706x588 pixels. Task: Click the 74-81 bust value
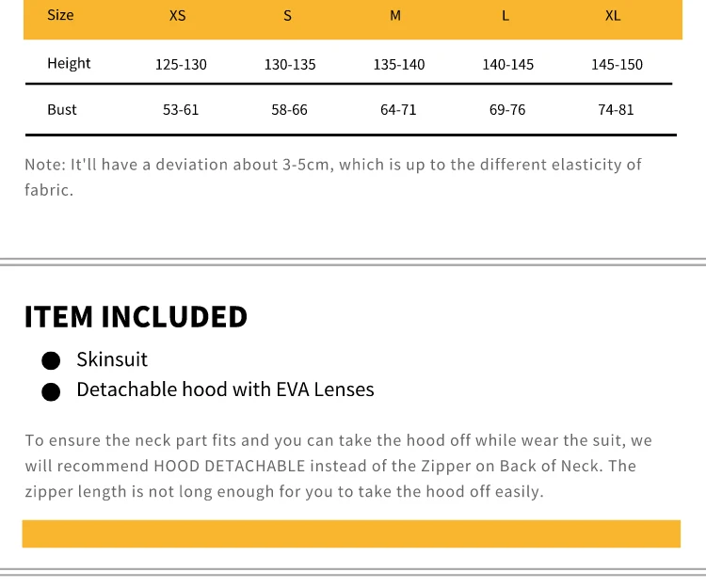point(616,110)
